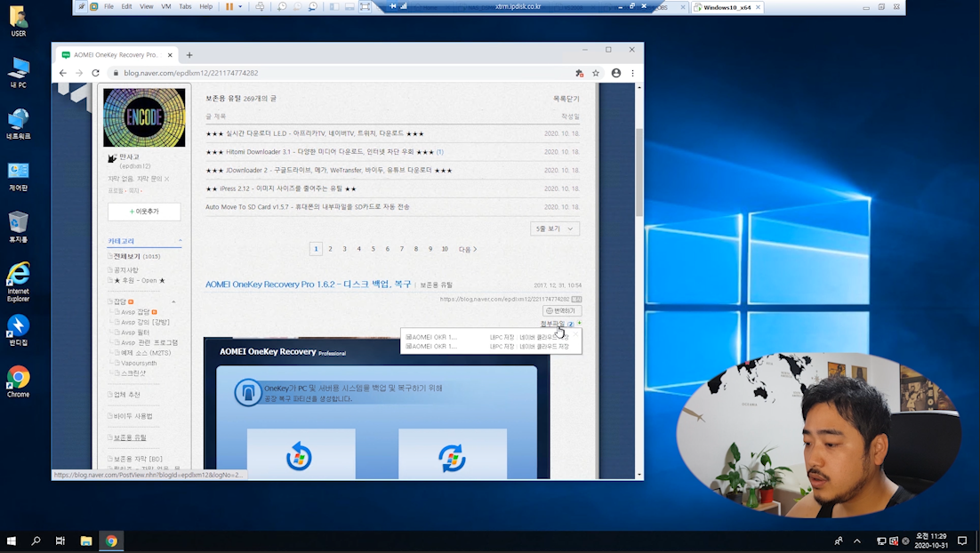Viewport: 980px width, 553px height.
Task: Open File Explorer from the taskbar
Action: tap(86, 541)
